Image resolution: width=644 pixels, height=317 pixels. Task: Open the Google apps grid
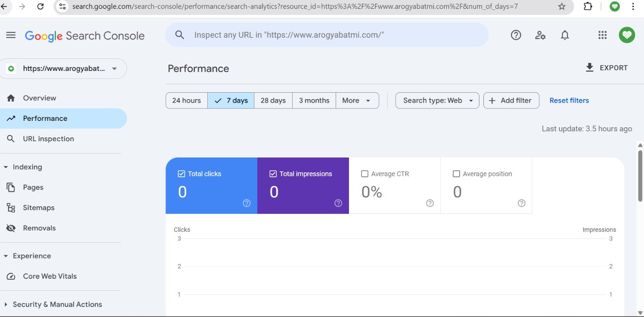coord(602,35)
